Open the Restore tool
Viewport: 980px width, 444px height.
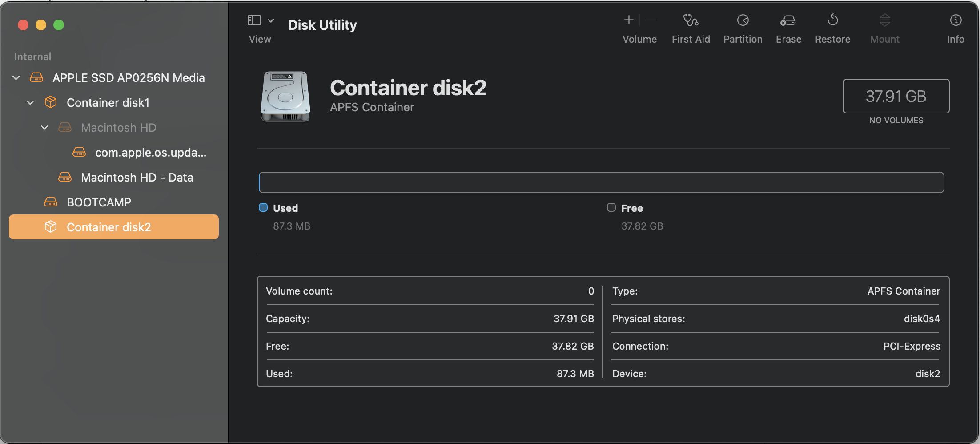point(832,27)
